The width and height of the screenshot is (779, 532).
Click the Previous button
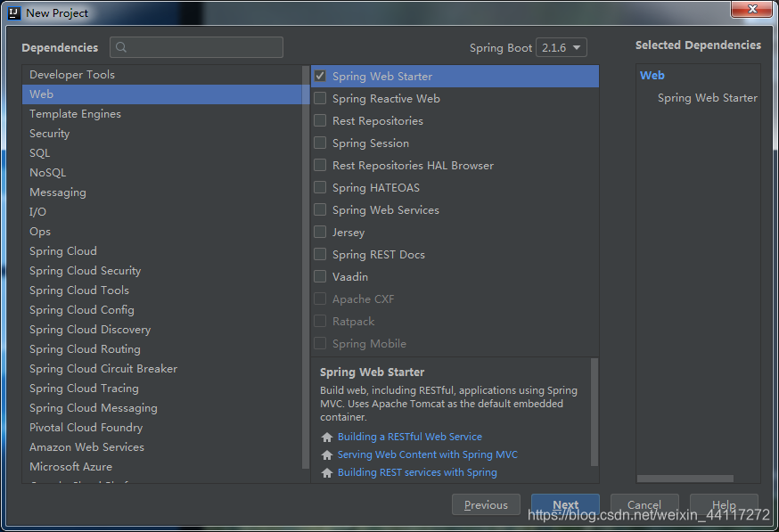tap(486, 504)
